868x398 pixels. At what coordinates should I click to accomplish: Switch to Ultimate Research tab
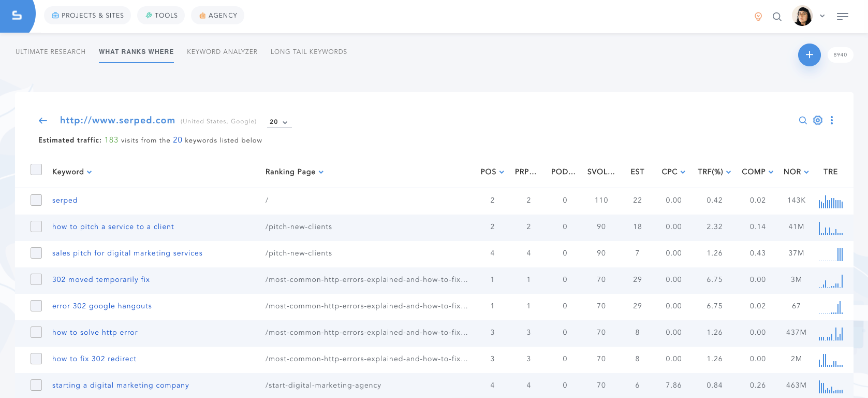click(x=51, y=52)
